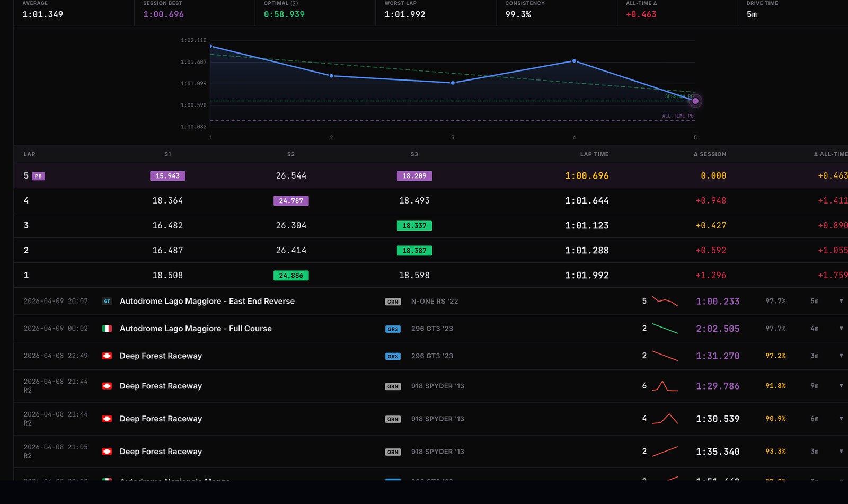Click the Optimal 0:58.939 stat card

point(315,12)
